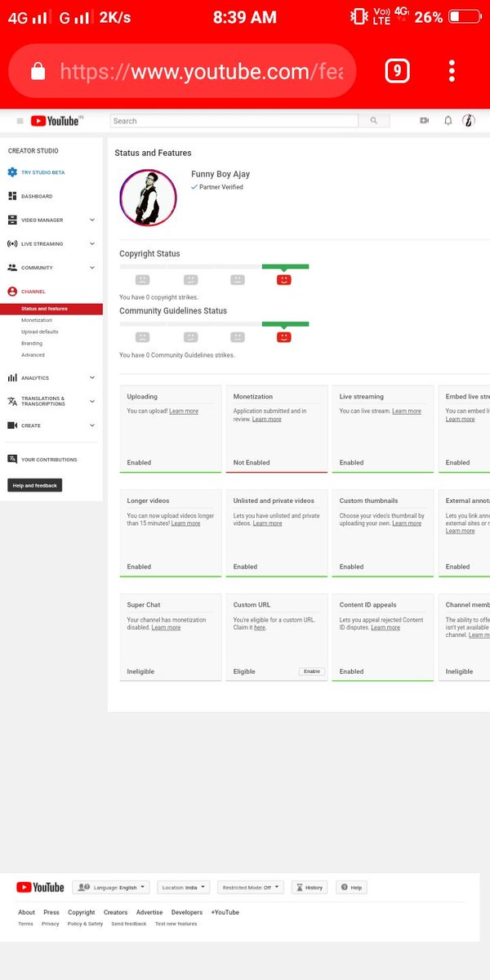Open Try Studio Beta

(42, 172)
